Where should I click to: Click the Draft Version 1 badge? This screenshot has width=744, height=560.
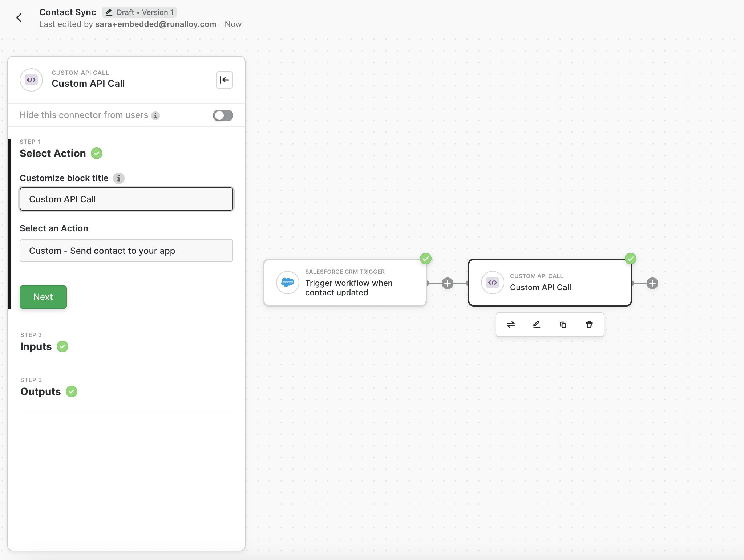click(139, 12)
